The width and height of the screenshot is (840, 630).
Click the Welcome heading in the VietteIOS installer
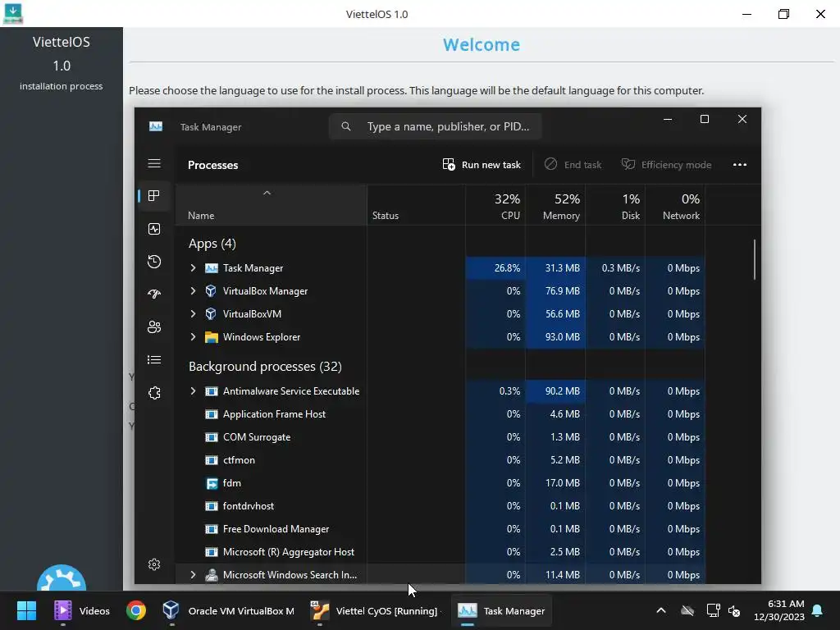click(x=482, y=44)
